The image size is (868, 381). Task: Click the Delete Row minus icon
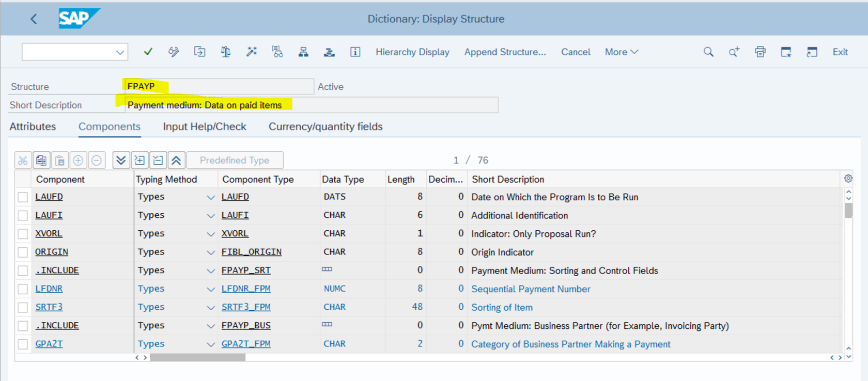tap(97, 161)
